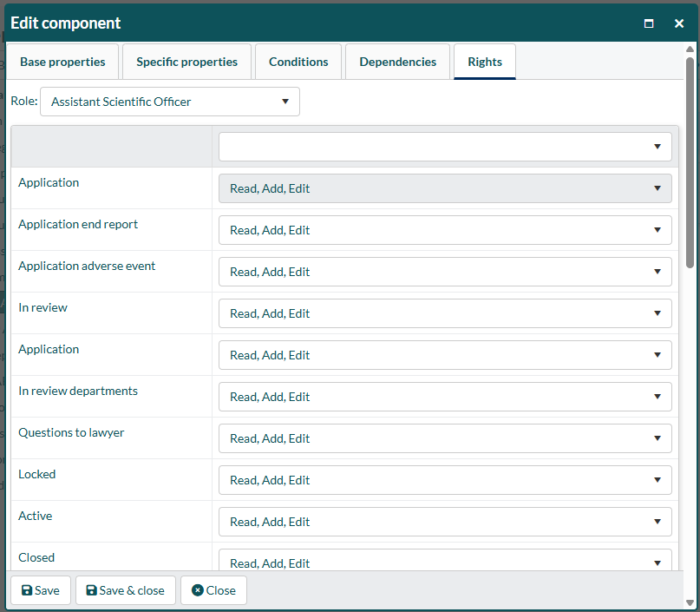Maximize the Edit component dialog
Screen dimensions: 700x612
tap(649, 23)
